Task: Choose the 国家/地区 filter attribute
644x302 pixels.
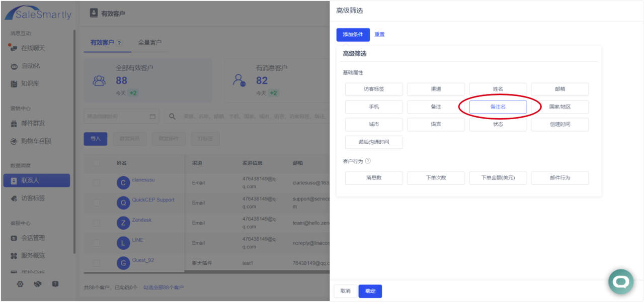Action: coord(559,107)
